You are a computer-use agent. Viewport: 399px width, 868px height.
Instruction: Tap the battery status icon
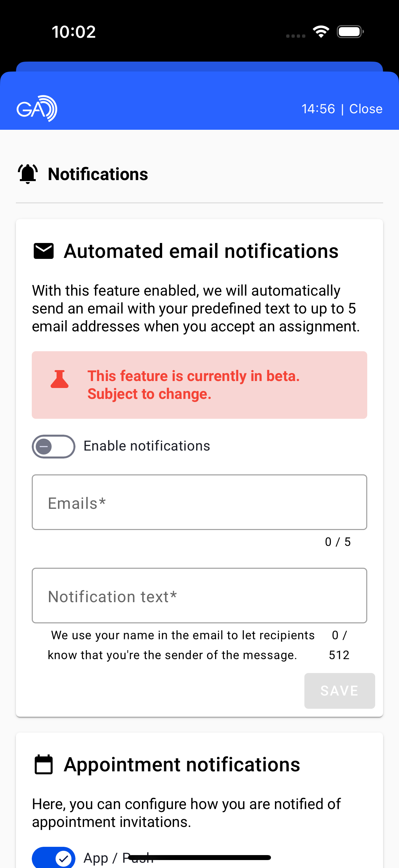350,32
